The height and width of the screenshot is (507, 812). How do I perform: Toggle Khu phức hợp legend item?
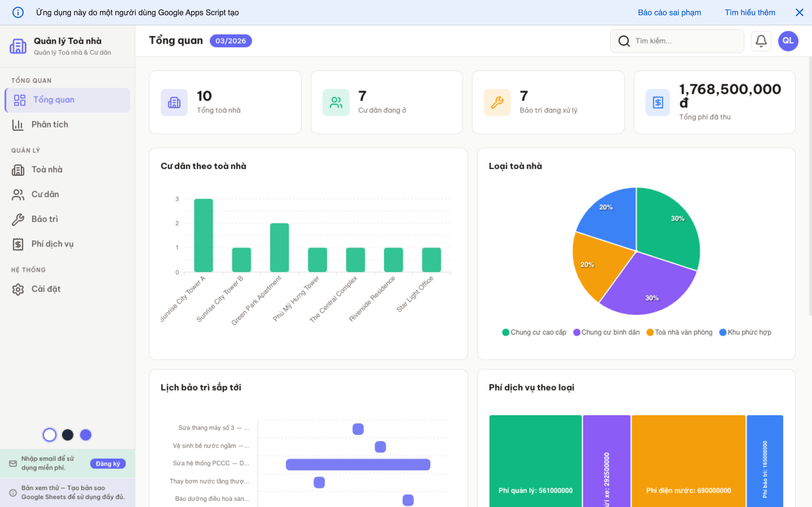point(745,332)
